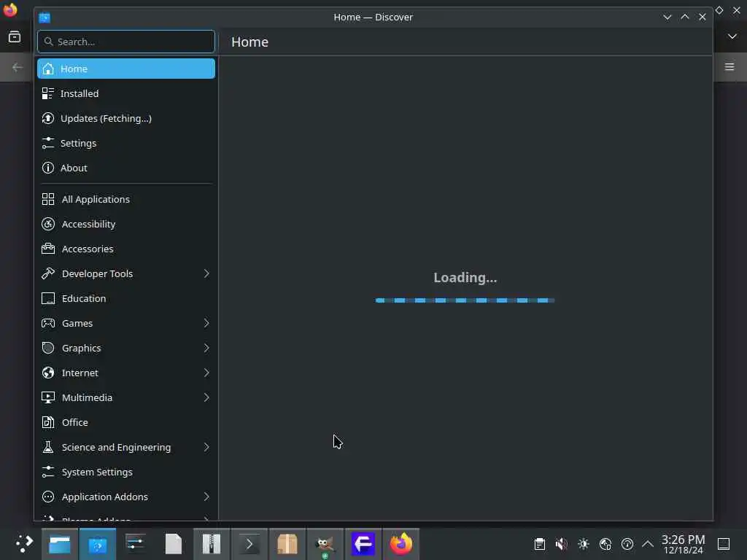Open Updates (Fetching...) page
The height and width of the screenshot is (560, 747).
coord(126,118)
